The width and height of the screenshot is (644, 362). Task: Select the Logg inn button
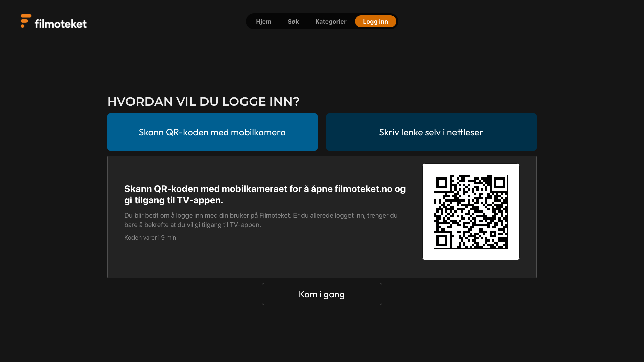click(375, 21)
